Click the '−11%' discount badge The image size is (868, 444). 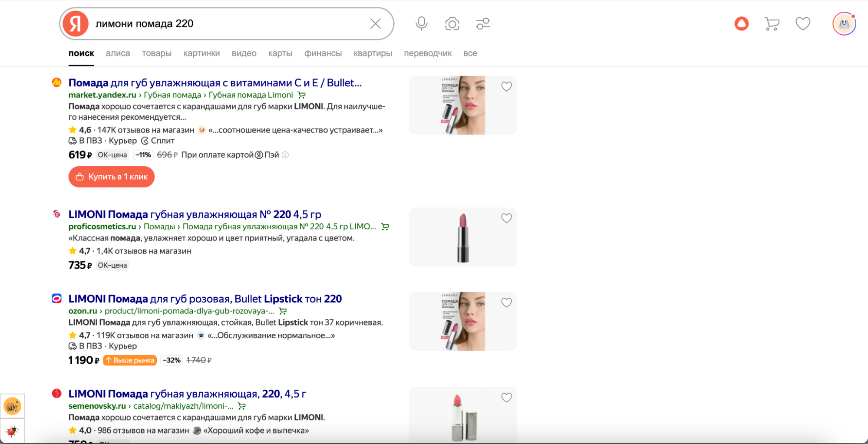pos(143,155)
